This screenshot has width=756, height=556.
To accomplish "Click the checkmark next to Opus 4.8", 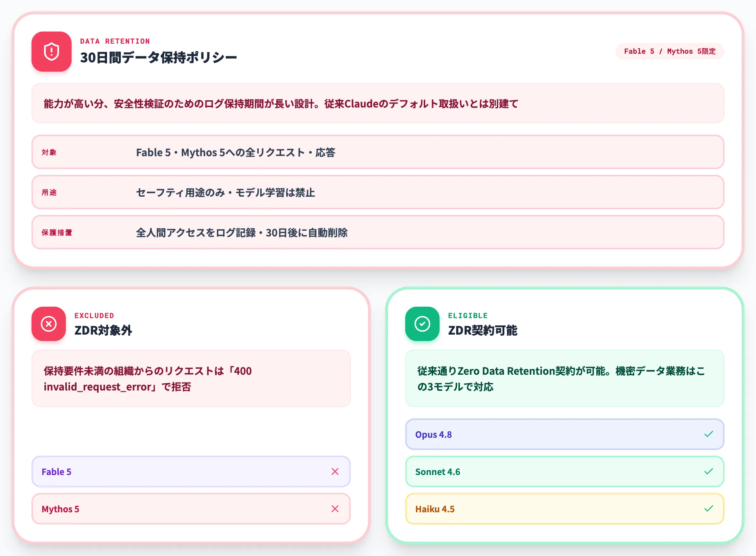I will (709, 434).
